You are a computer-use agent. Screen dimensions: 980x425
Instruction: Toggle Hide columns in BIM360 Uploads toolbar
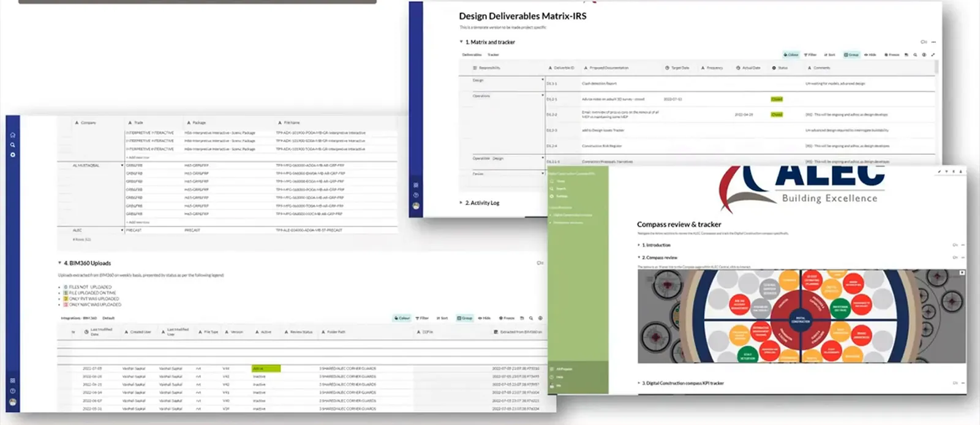tap(484, 318)
